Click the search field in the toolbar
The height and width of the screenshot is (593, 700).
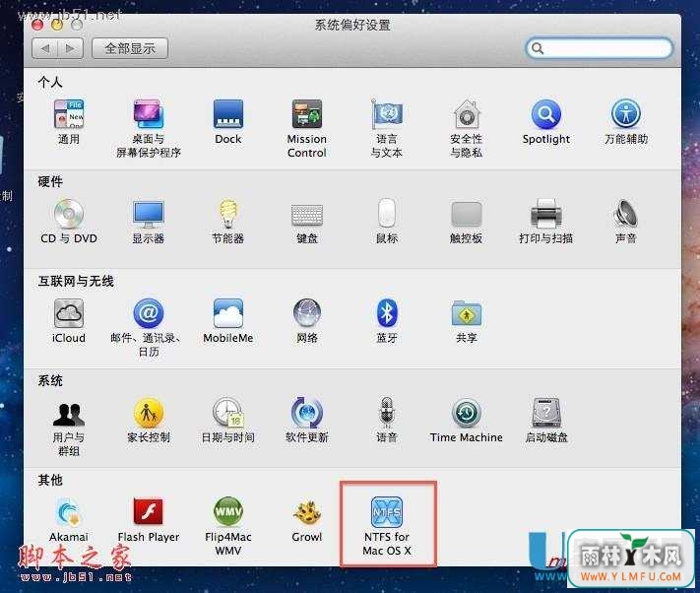click(x=600, y=48)
